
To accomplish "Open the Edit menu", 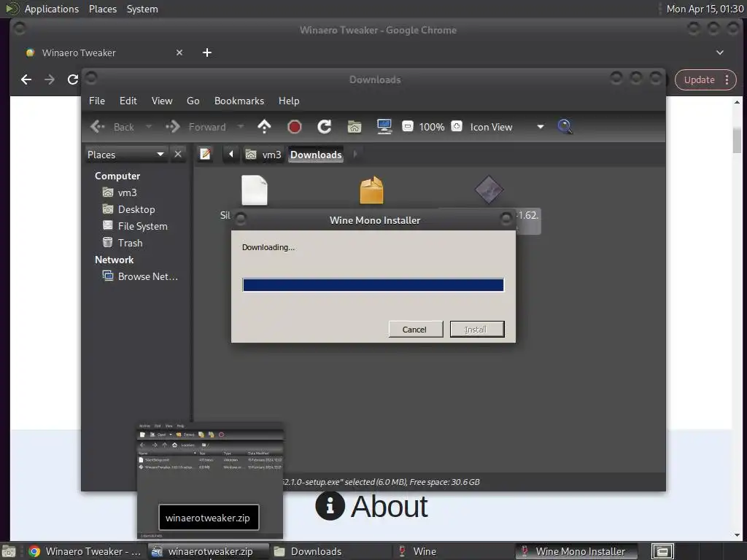I will pyautogui.click(x=128, y=101).
